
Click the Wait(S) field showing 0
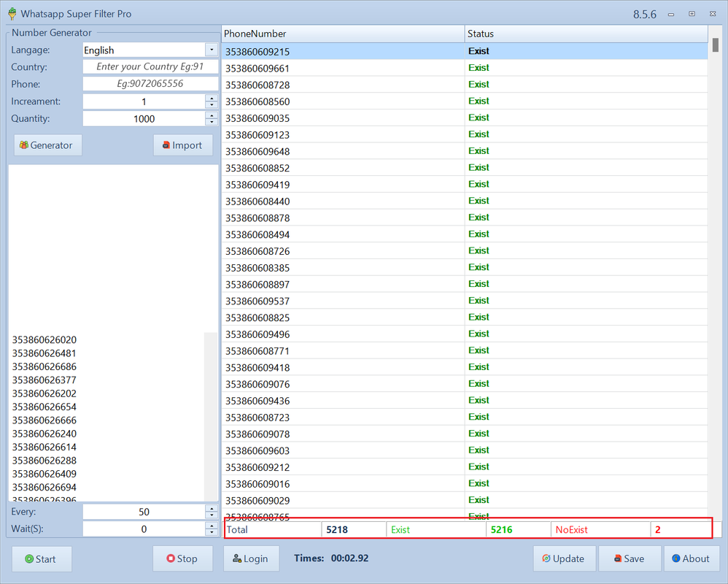coord(144,529)
